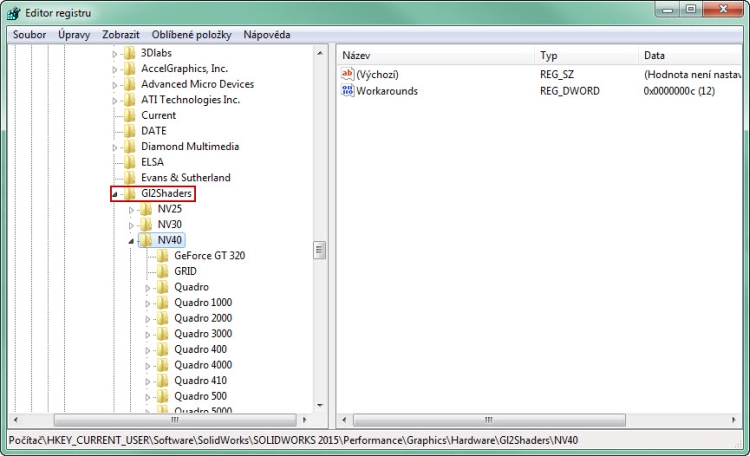Click the NV30 folder icon
Viewport: 750px width, 456px height.
146,224
